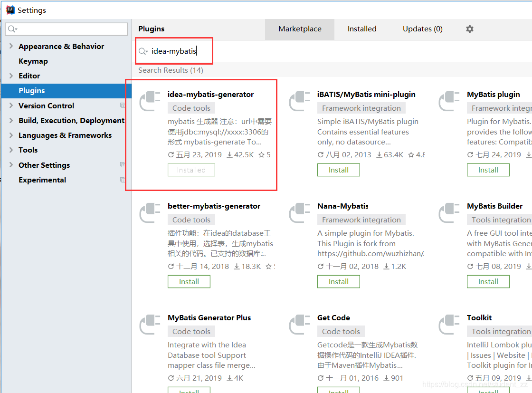The width and height of the screenshot is (532, 393).
Task: Click the star rating icon of iBATIS/MyBatis mini-plugin
Action: click(x=411, y=155)
